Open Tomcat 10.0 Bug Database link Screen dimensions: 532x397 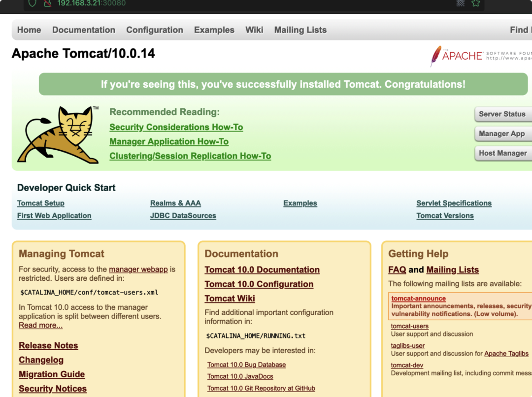click(247, 365)
